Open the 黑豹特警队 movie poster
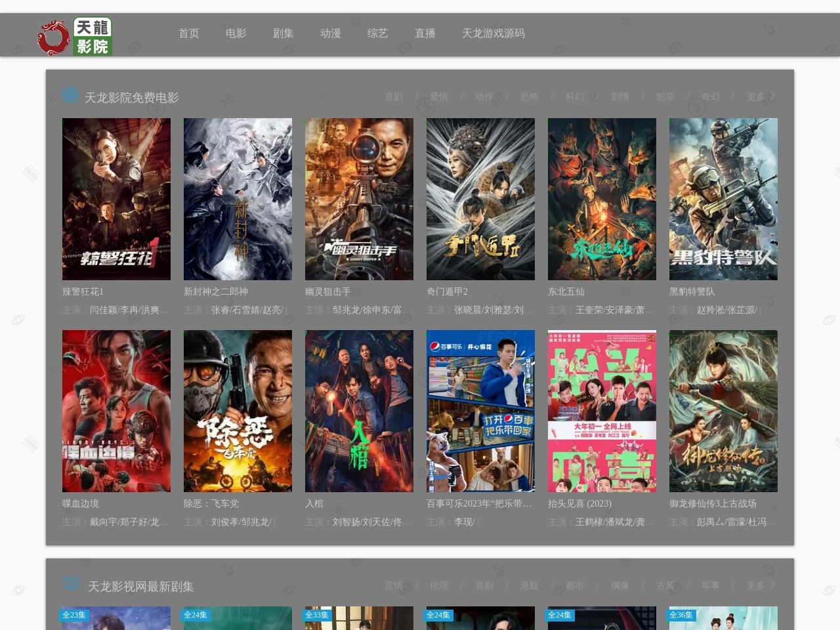 click(723, 199)
